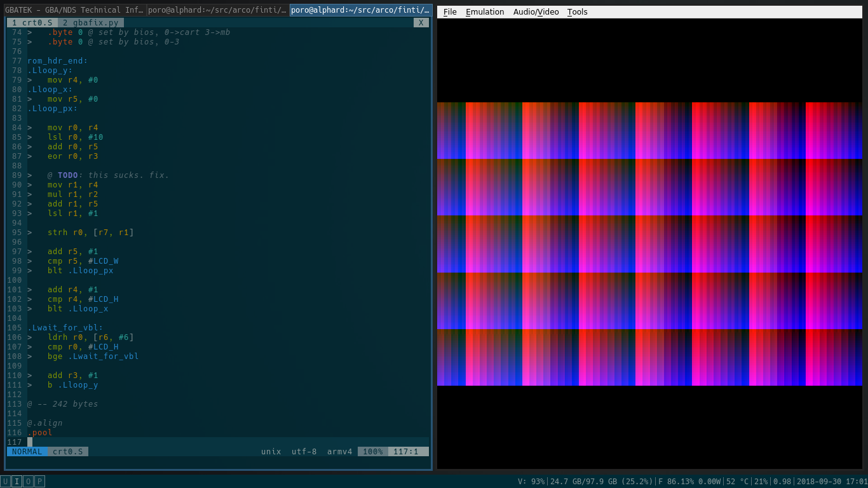This screenshot has width=868, height=488.
Task: Click line number 117 in the gutter
Action: [15, 442]
